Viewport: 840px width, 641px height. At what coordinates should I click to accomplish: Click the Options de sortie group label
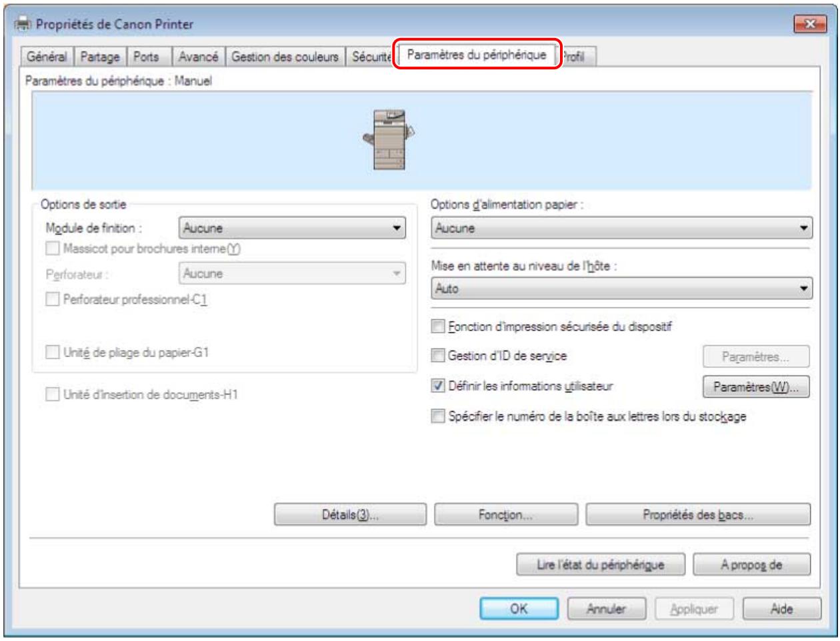pos(83,205)
